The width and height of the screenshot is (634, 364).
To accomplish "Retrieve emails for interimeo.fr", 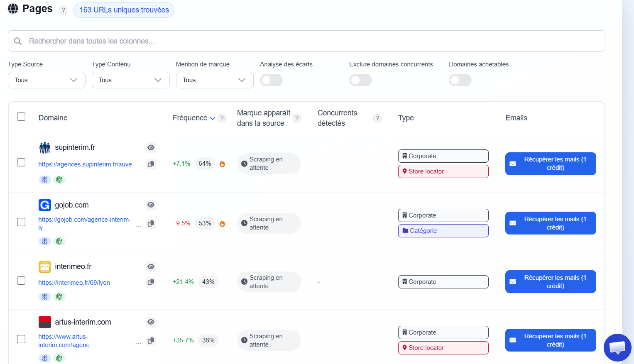I will pyautogui.click(x=551, y=282).
